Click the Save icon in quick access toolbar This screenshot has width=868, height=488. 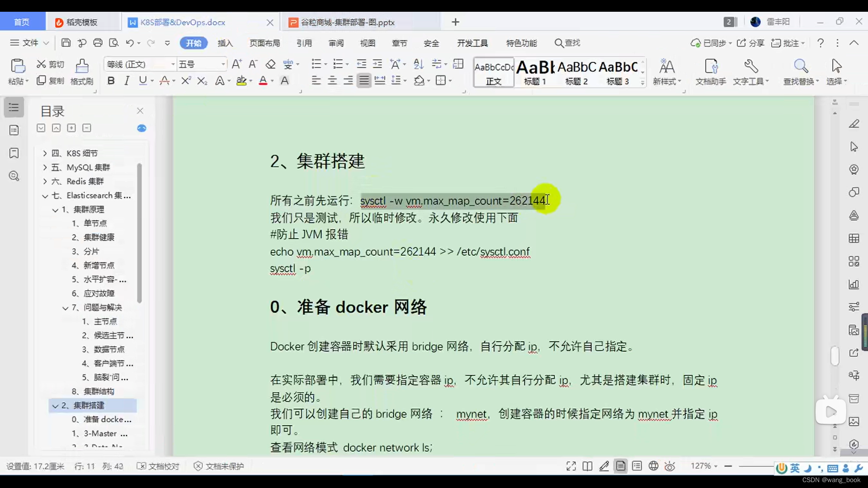pyautogui.click(x=66, y=42)
